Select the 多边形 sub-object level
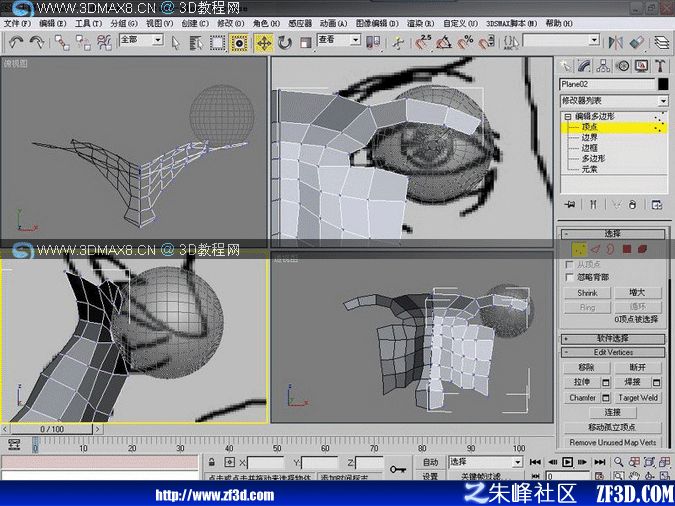This screenshot has width=675, height=506. 593,158
